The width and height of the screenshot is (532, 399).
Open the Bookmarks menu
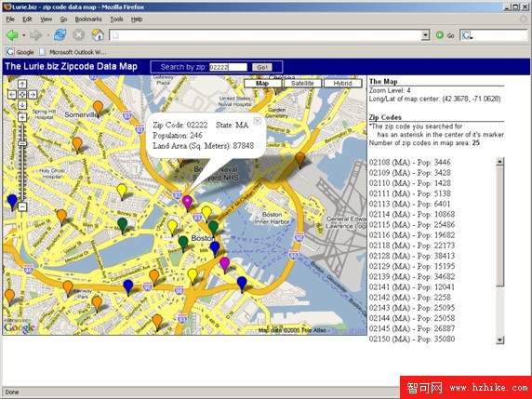[x=88, y=20]
